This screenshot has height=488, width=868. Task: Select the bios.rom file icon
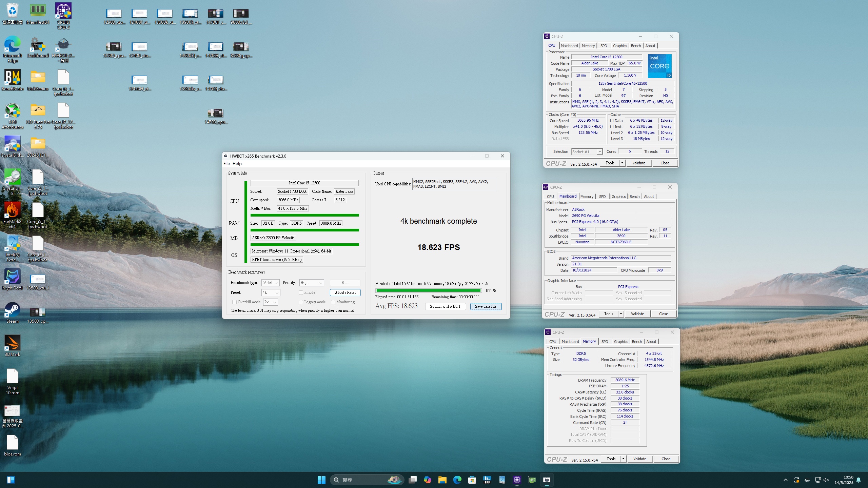click(x=13, y=446)
